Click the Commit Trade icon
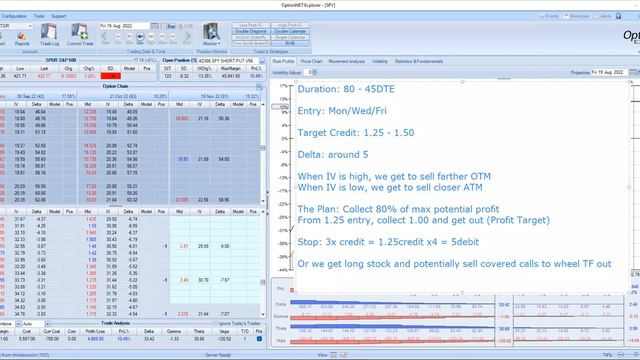Image resolution: width=640 pixels, height=360 pixels. (80, 35)
